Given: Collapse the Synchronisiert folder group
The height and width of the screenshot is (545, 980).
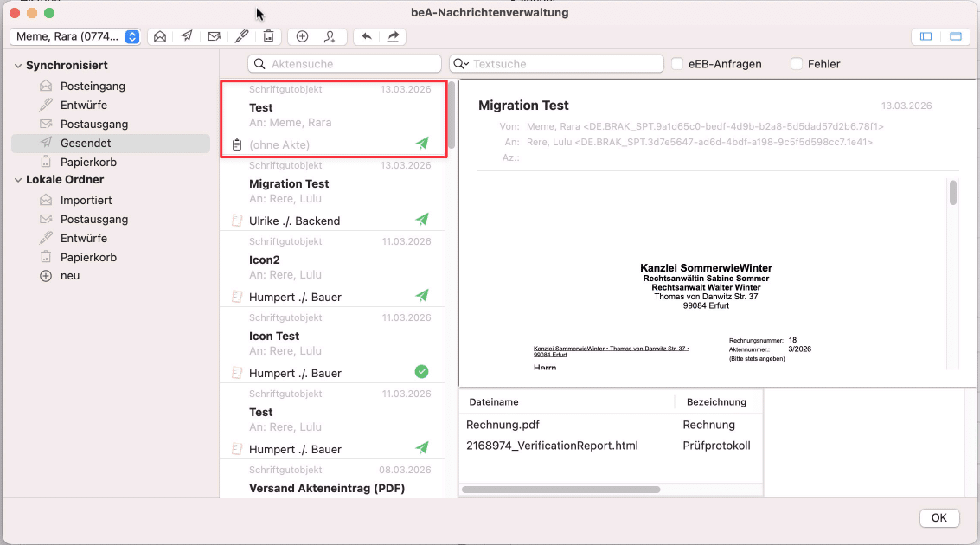Looking at the screenshot, I should (x=17, y=66).
